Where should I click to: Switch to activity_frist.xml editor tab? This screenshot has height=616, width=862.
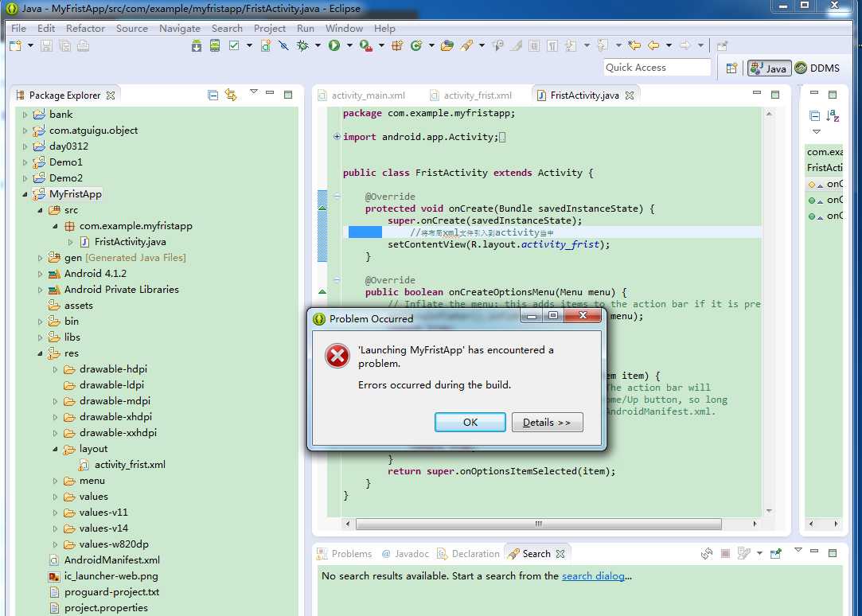point(471,96)
